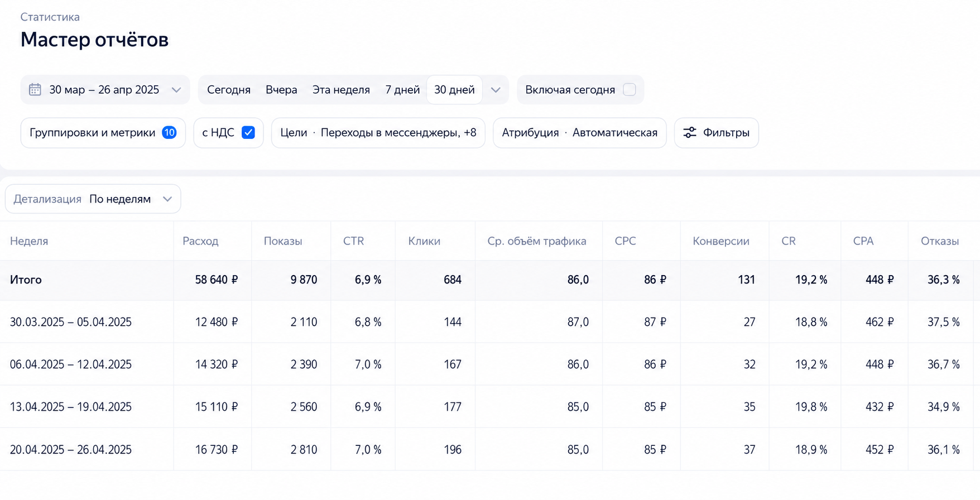
Task: Sort by the Отказы column header
Action: pos(940,241)
